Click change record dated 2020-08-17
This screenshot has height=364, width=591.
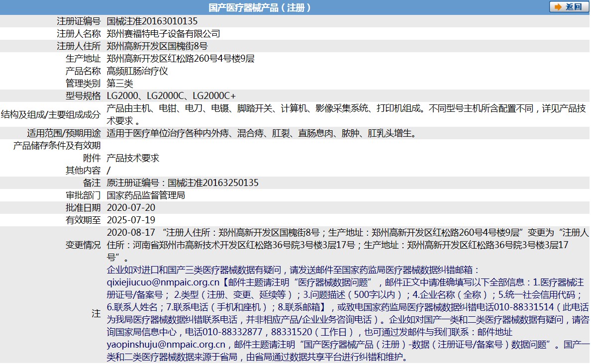point(348,245)
